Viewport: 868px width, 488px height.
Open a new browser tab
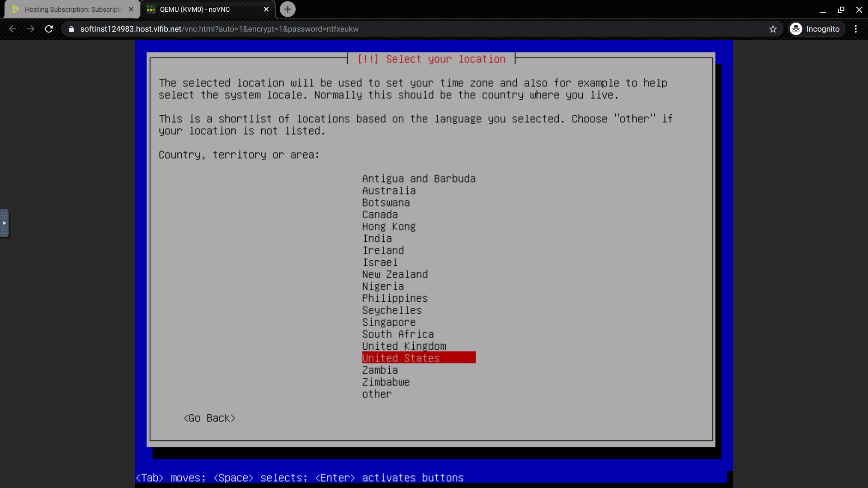[288, 9]
